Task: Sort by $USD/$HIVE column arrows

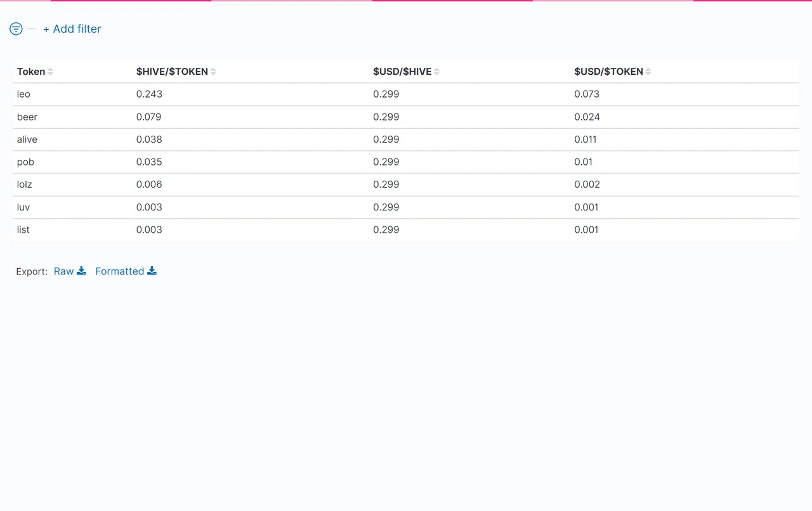Action: tap(436, 72)
